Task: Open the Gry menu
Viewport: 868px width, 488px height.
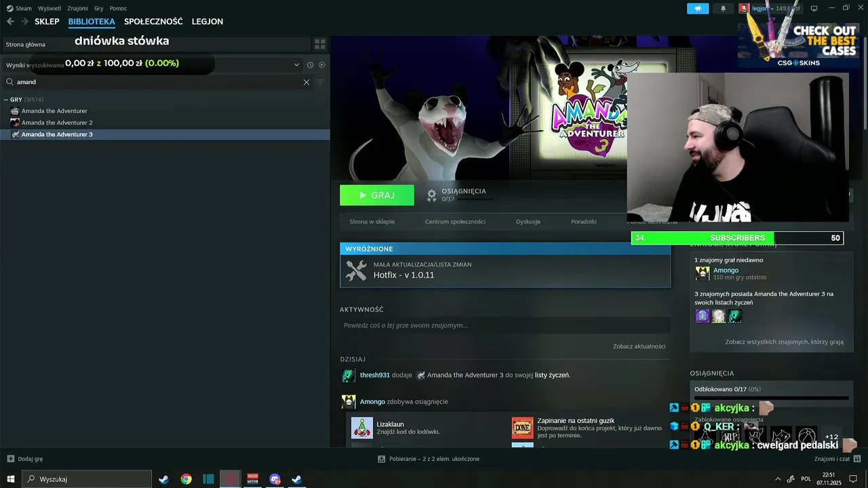Action: pyautogui.click(x=99, y=8)
